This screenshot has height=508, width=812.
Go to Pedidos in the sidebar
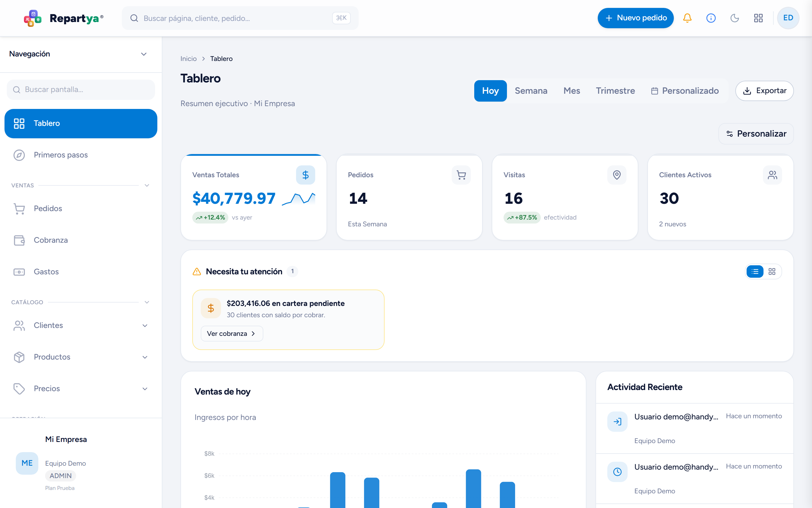click(x=81, y=209)
